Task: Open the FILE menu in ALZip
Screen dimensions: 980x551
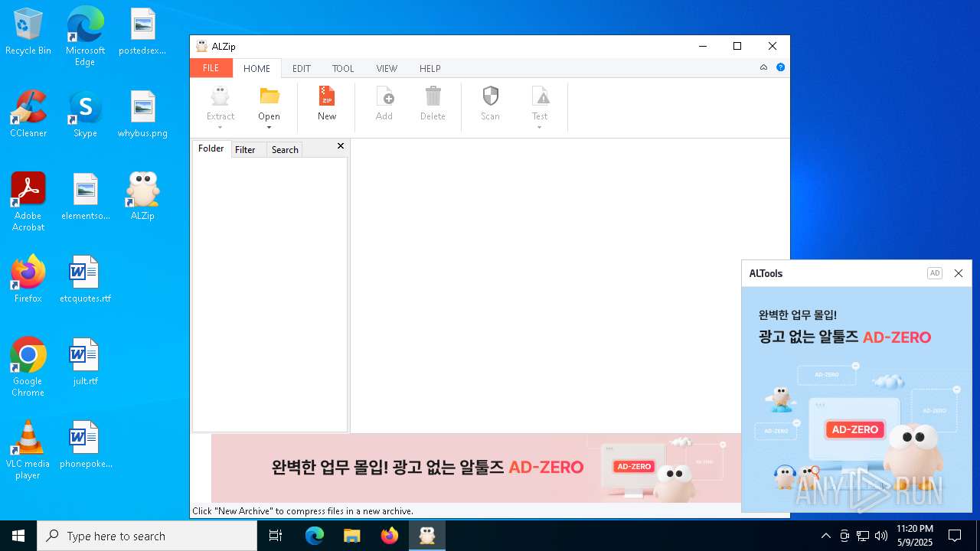Action: coord(211,68)
